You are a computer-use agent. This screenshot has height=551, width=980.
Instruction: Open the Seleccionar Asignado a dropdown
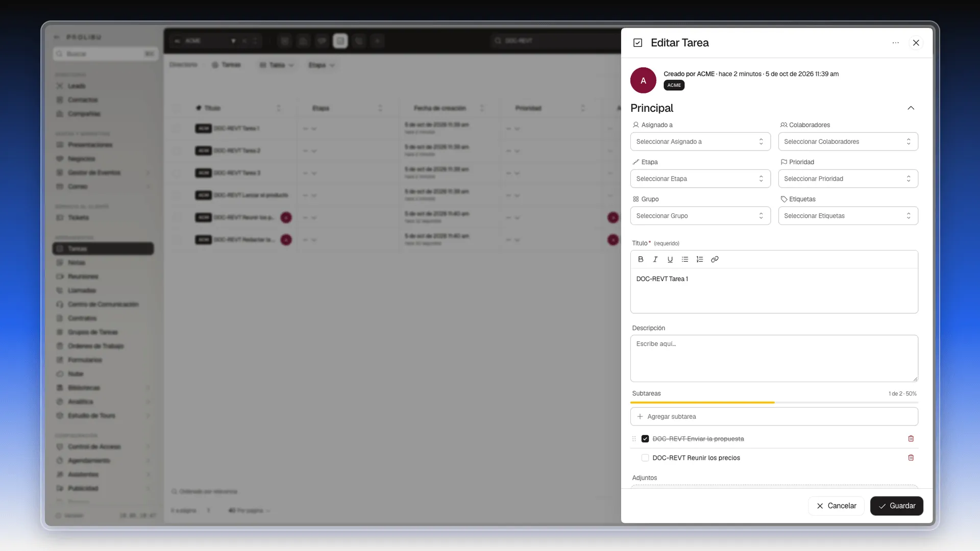(700, 142)
